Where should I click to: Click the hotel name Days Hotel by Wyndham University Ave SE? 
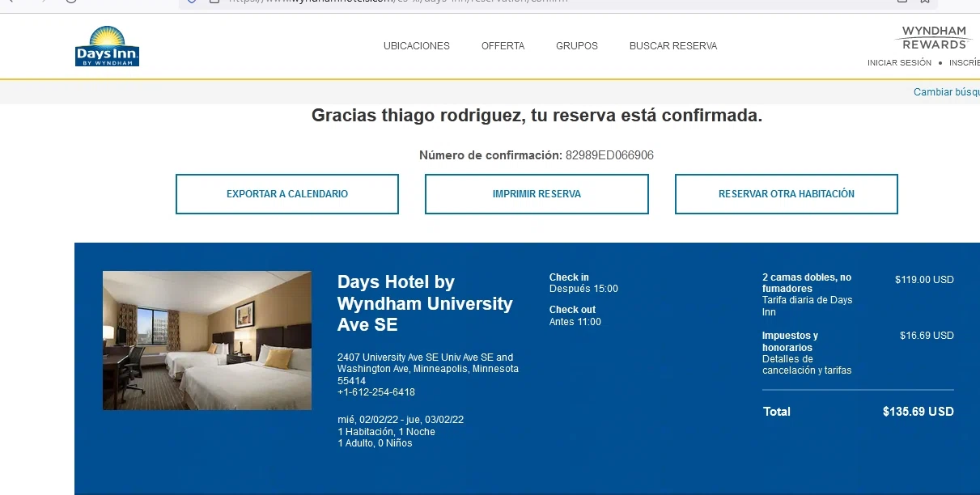[425, 303]
